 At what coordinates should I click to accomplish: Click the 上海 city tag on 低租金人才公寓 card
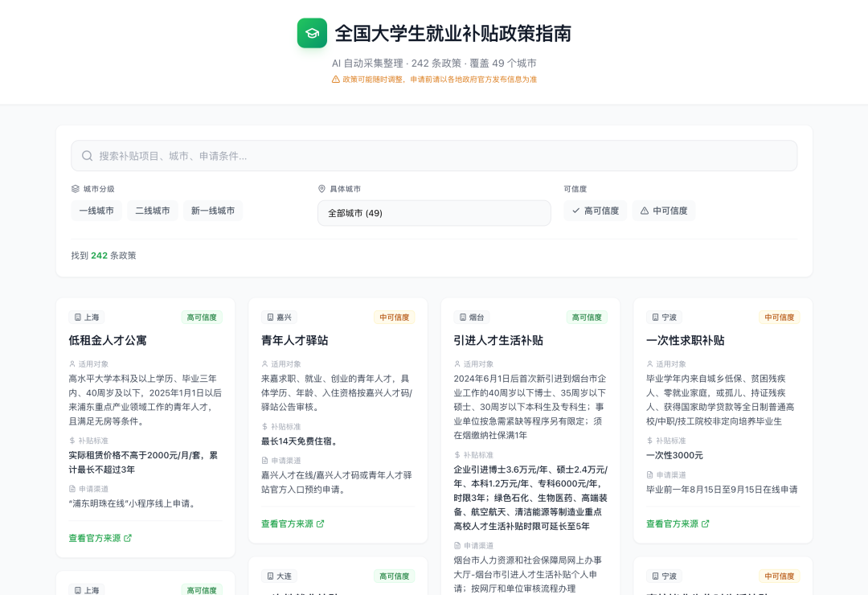[x=86, y=318]
